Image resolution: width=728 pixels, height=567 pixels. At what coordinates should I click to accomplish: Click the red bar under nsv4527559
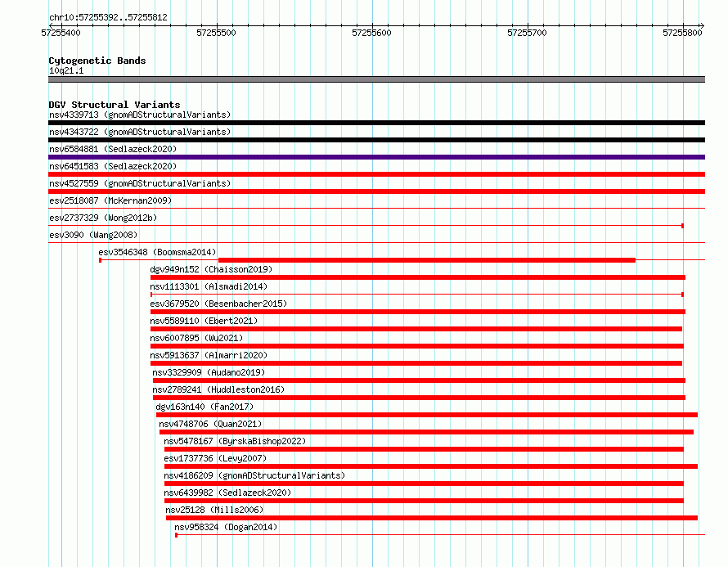[376, 191]
